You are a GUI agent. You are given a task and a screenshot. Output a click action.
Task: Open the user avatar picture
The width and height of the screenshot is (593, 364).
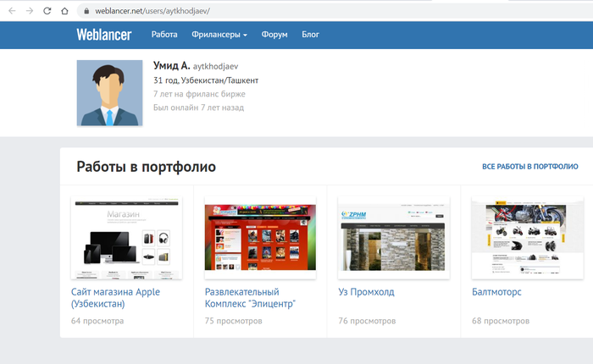pyautogui.click(x=109, y=93)
